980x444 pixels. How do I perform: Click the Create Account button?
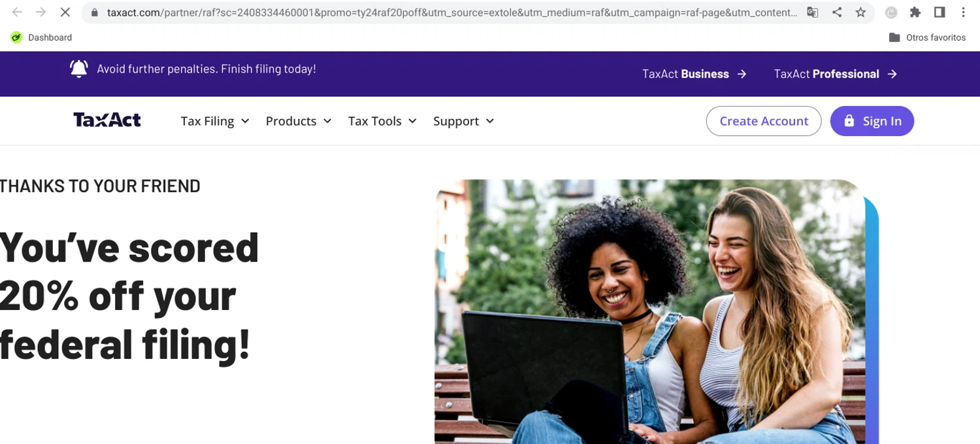764,121
